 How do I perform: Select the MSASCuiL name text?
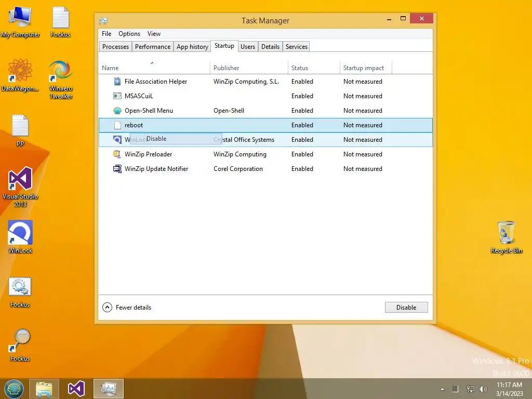click(139, 96)
